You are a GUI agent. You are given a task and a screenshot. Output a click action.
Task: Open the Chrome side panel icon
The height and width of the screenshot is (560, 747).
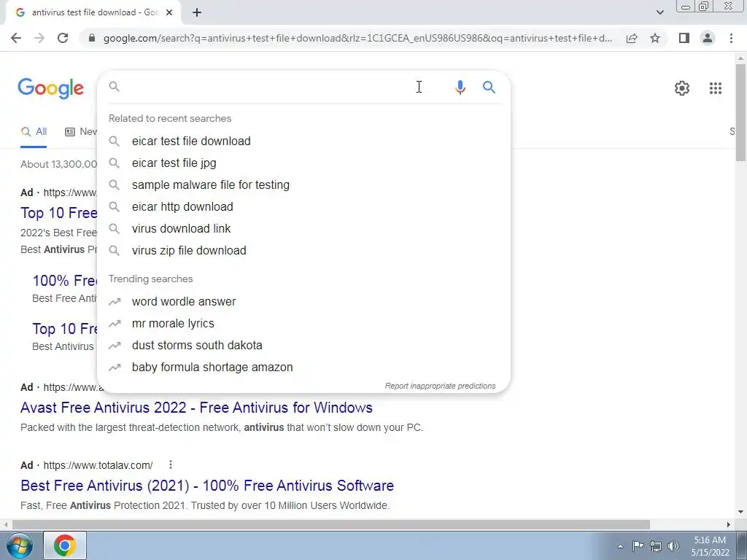tap(684, 38)
